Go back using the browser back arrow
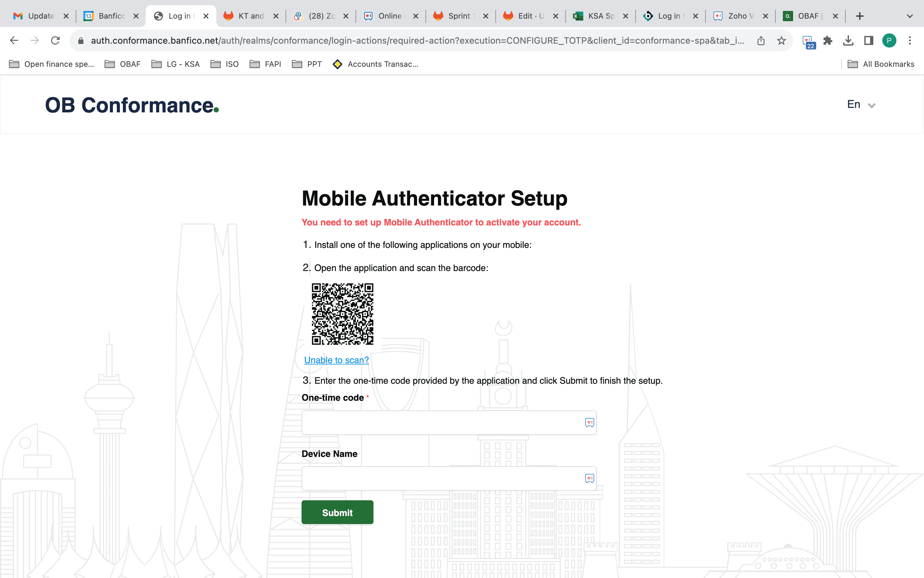Screen dimensions: 924x578 click(x=14, y=40)
